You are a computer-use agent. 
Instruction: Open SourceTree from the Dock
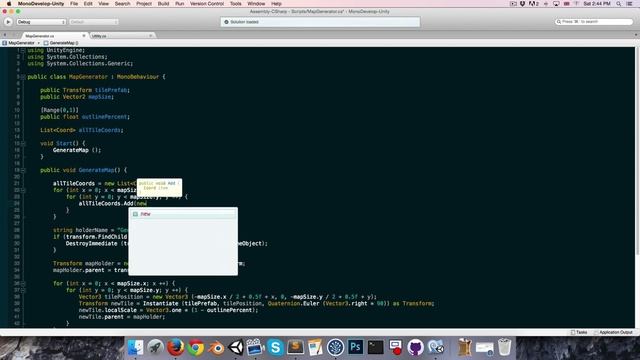pos(335,347)
